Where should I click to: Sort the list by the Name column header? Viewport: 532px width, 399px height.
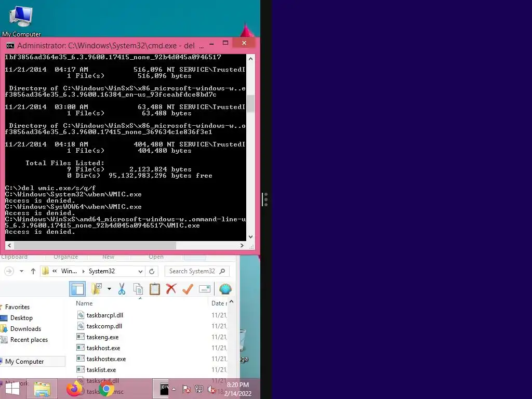click(84, 303)
